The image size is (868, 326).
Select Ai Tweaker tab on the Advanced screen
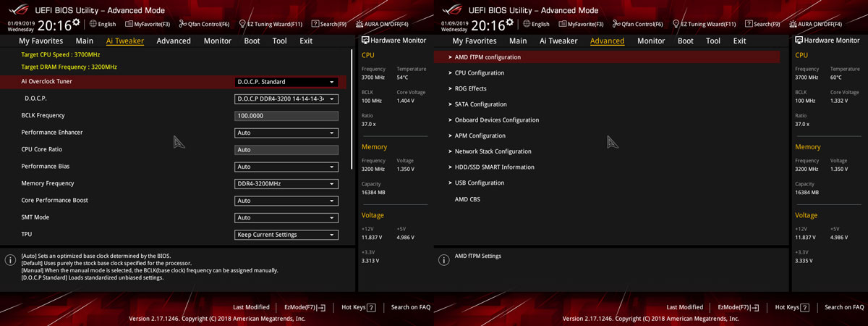(x=558, y=41)
